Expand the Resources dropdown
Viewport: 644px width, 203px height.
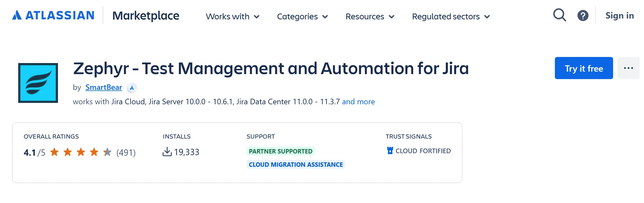(x=370, y=17)
